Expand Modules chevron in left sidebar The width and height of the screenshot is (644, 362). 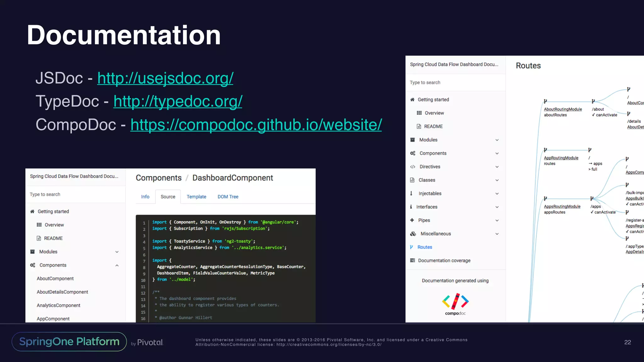(117, 252)
